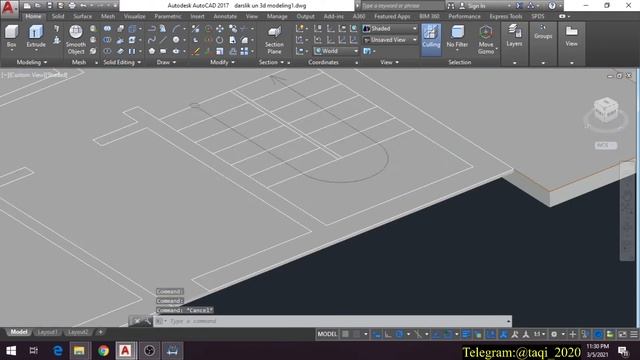This screenshot has height=360, width=640.
Task: Click the viewport Custom View control label
Action: [27, 75]
